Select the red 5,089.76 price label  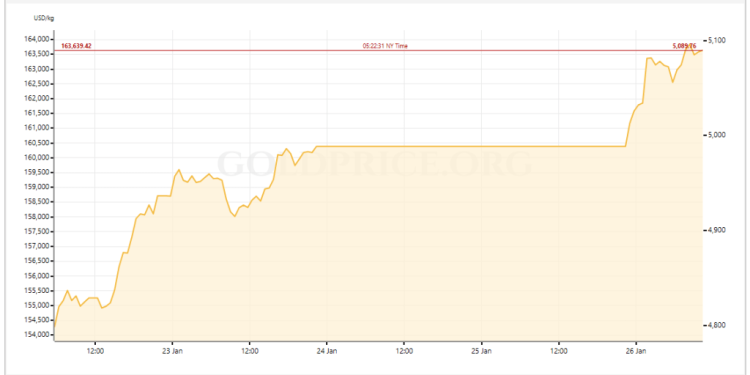point(684,46)
